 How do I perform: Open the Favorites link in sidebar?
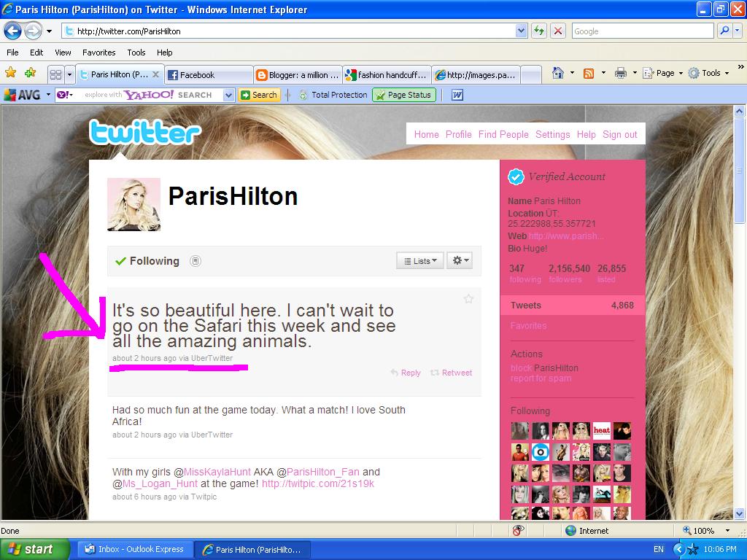coord(528,326)
